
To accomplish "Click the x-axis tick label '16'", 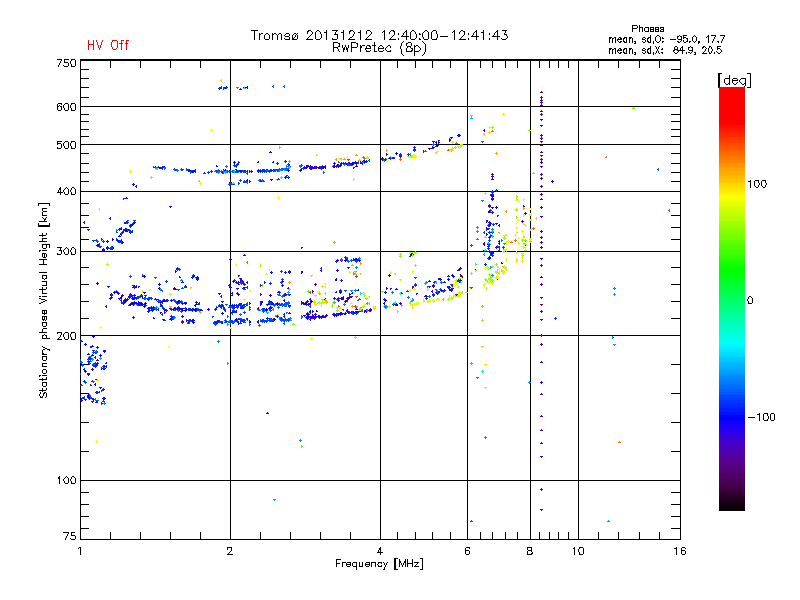I will [x=680, y=551].
